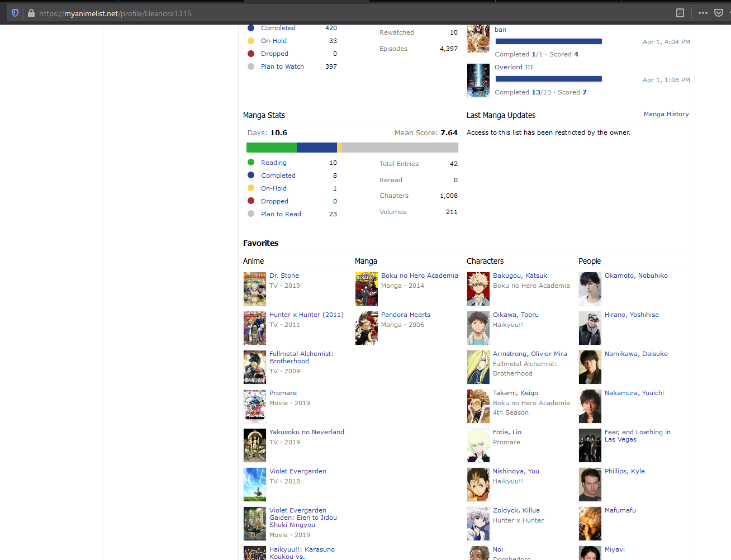Click Zoldyck Killua character portrait
Screen dimensions: 731x560
pyautogui.click(x=478, y=524)
